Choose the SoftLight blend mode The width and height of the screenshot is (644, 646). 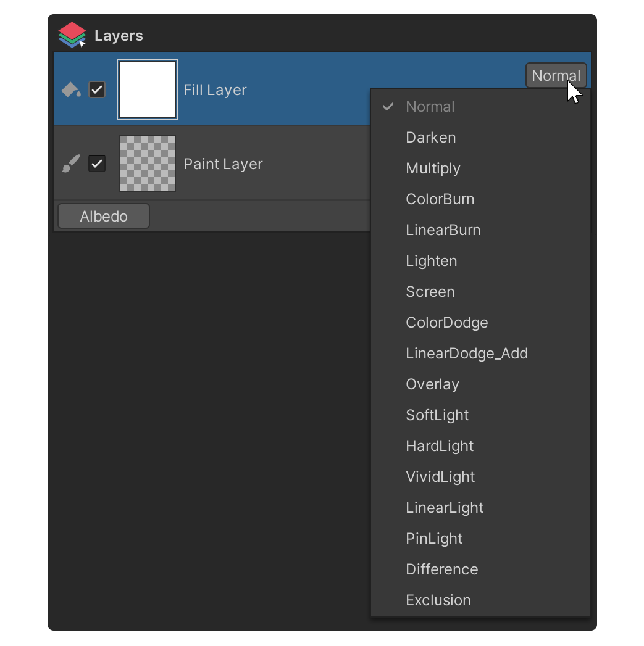point(480,415)
